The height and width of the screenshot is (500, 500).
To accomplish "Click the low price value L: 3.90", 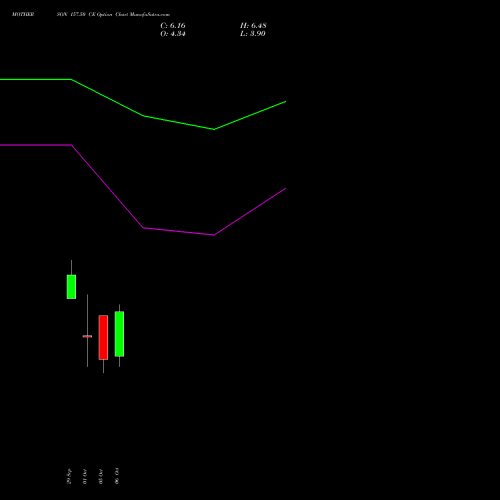I will pyautogui.click(x=253, y=34).
